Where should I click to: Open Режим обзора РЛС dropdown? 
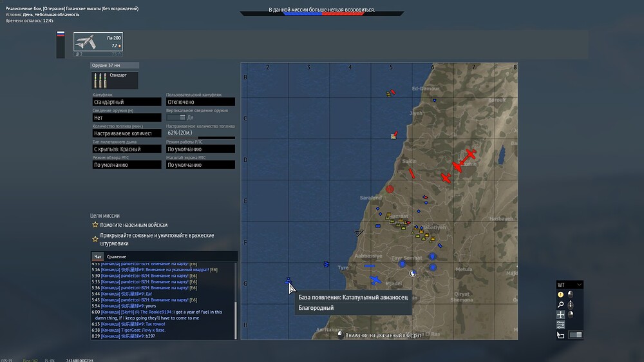coord(126,165)
